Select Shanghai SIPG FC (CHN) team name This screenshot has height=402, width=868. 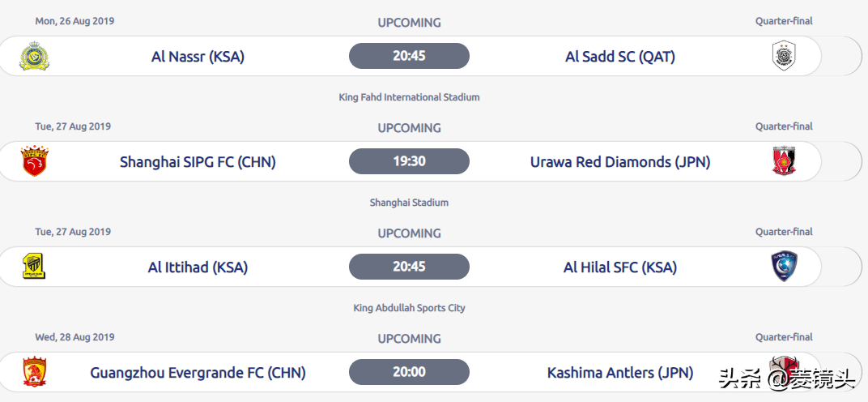(198, 162)
